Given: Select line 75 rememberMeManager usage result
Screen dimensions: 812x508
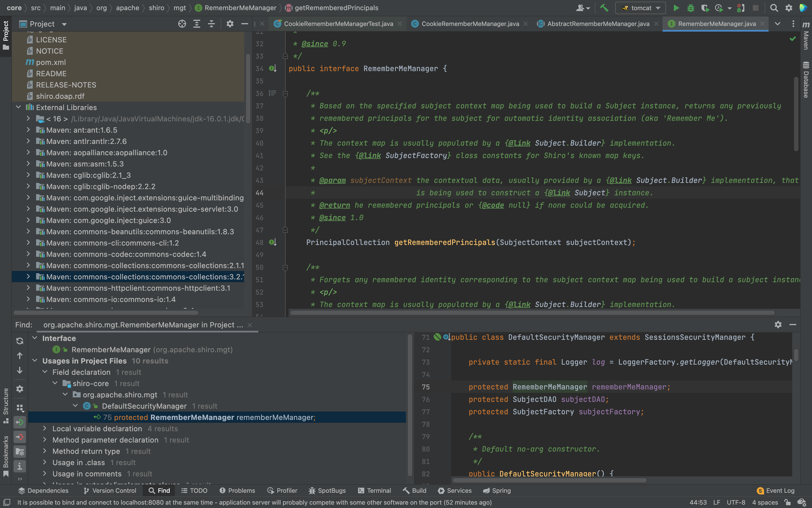Looking at the screenshot, I should 217,417.
